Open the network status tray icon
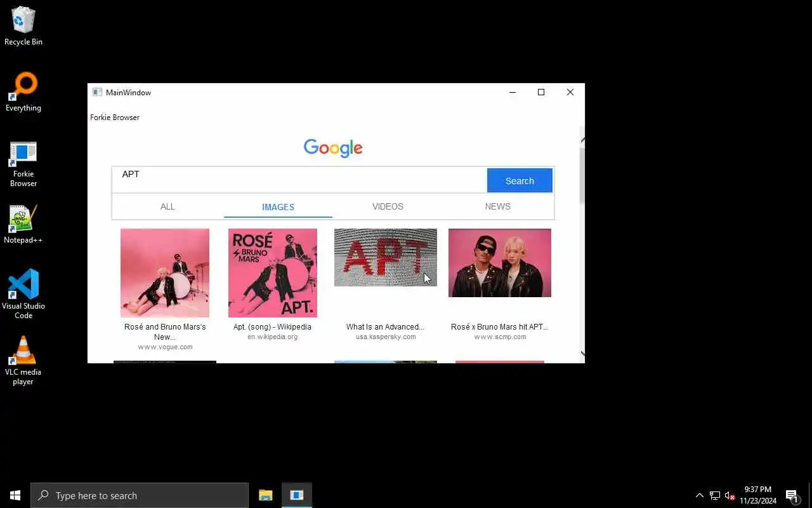 715,495
